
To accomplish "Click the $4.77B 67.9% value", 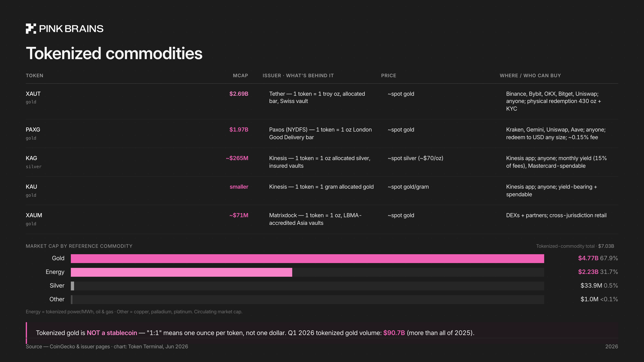I will 598,258.
